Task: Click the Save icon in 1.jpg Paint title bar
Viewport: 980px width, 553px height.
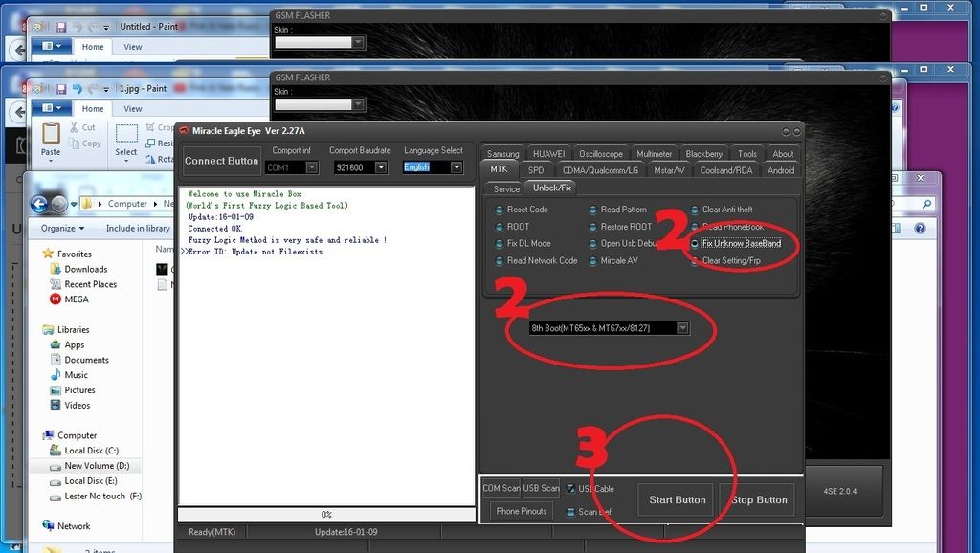Action: (x=60, y=89)
